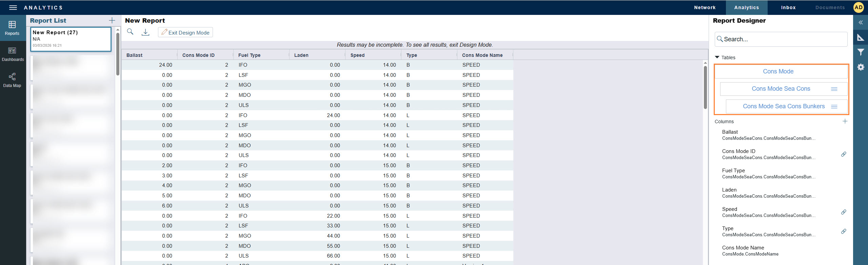Go to the Inbox tab

pyautogui.click(x=788, y=7)
